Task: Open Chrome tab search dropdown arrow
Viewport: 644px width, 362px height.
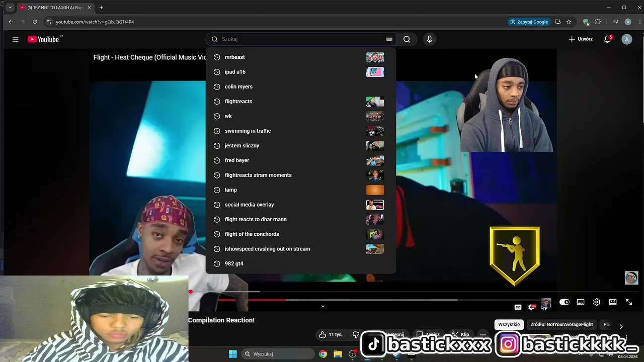Action: tap(10, 8)
